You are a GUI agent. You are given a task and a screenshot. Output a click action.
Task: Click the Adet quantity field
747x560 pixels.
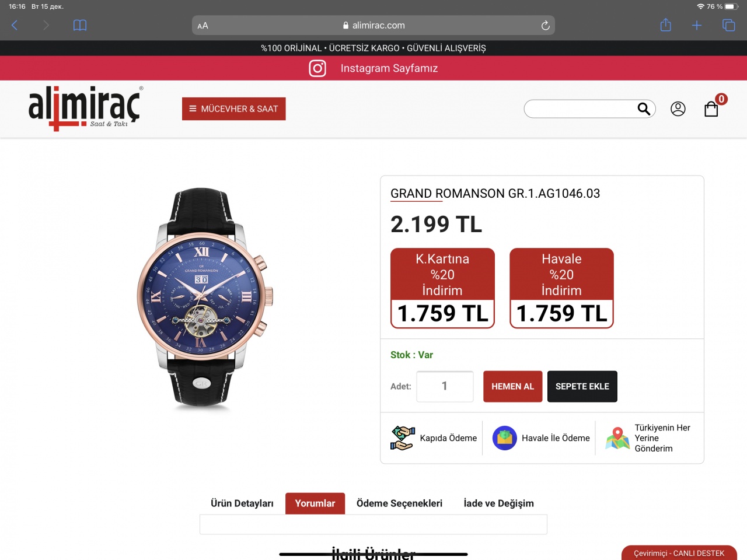pos(445,386)
